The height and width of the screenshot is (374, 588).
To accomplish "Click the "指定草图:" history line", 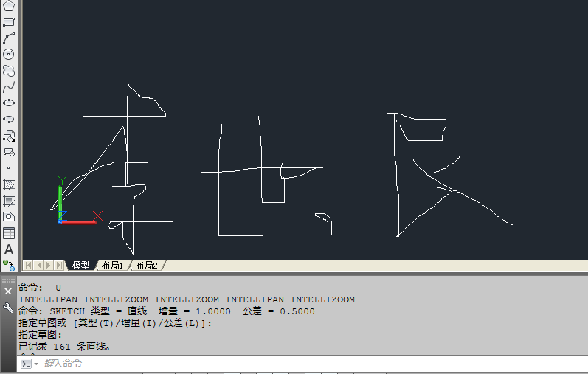I will pyautogui.click(x=40, y=335).
